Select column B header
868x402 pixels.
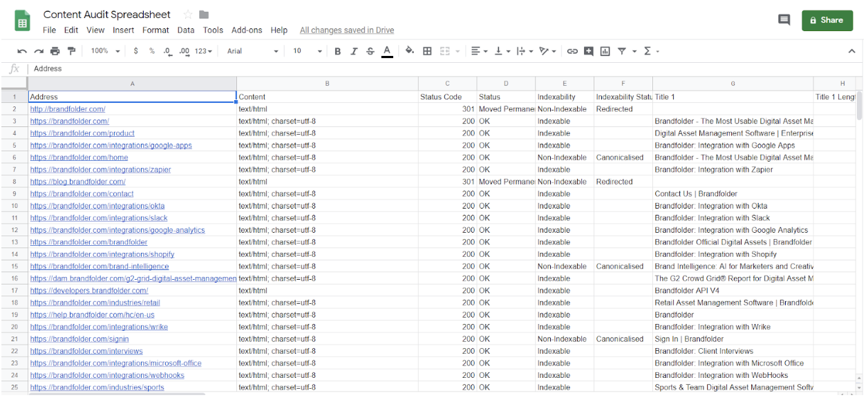[328, 84]
